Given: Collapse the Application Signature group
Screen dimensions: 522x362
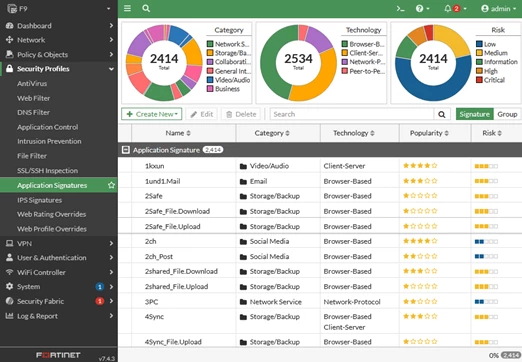Looking at the screenshot, I should [126, 150].
